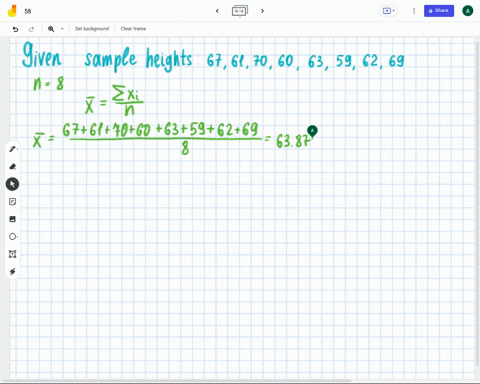This screenshot has height=384, width=480.
Task: Click Clear frame
Action: pos(133,29)
